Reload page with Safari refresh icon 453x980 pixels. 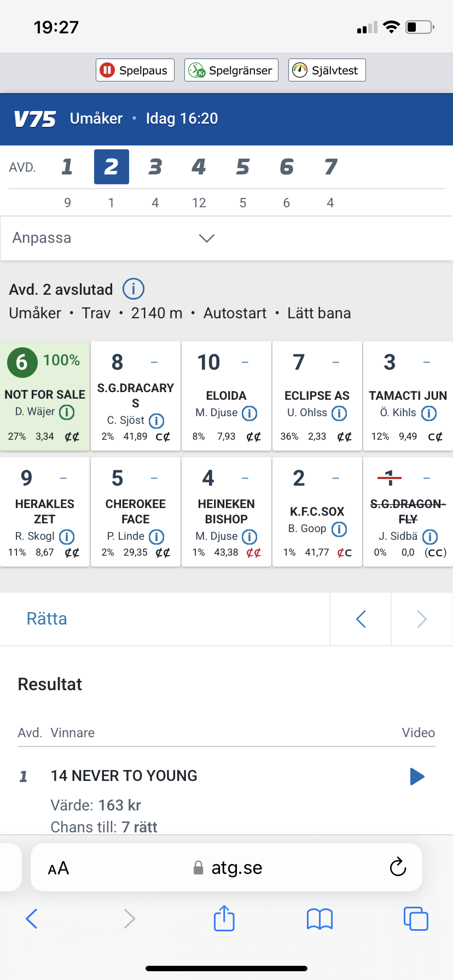point(398,867)
